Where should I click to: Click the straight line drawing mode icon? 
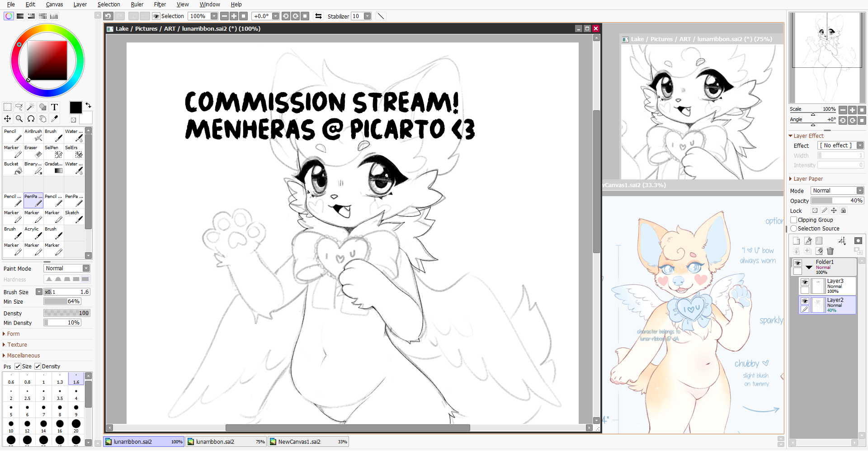[x=381, y=16]
